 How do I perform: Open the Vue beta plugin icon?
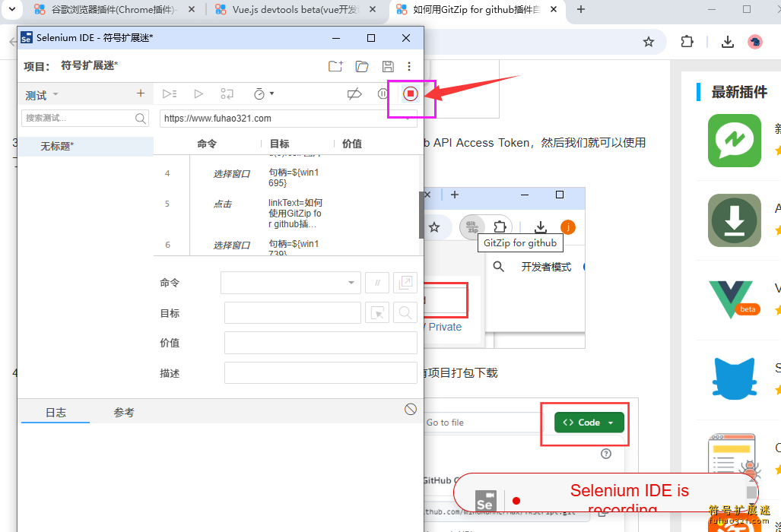click(x=735, y=300)
